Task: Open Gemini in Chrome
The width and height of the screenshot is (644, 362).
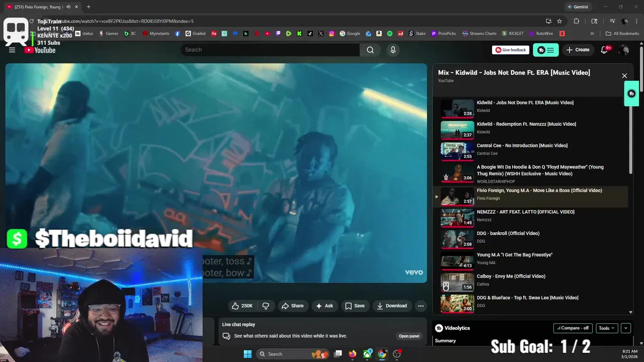Action: [578, 7]
